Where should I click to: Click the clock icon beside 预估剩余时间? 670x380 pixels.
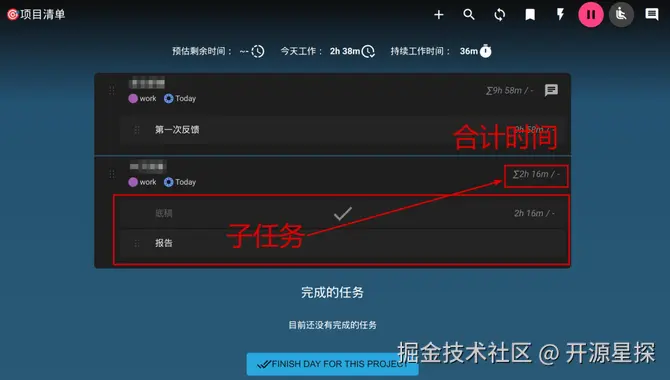[258, 51]
